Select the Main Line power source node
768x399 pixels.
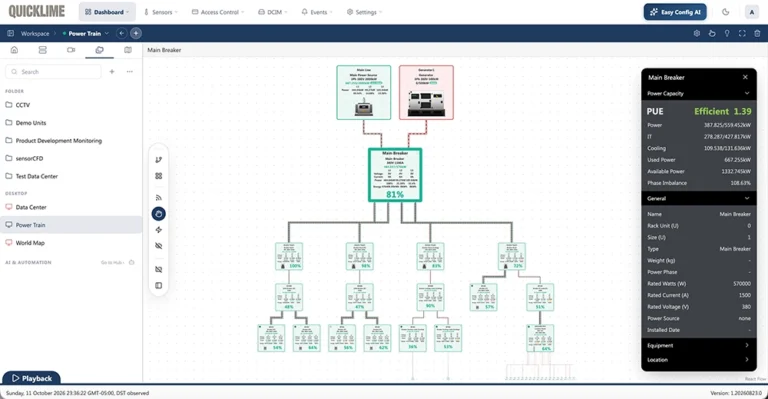click(364, 93)
